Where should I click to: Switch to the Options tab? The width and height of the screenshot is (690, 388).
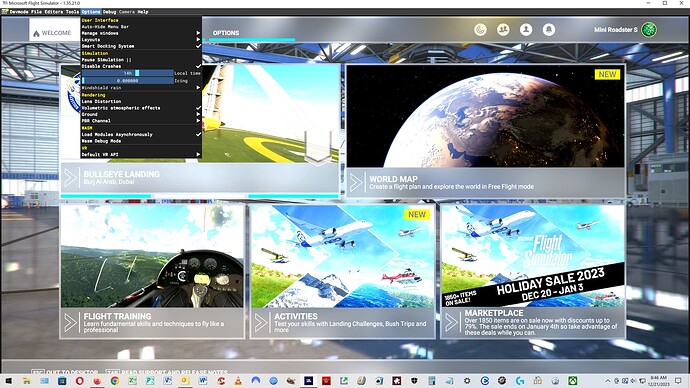click(226, 33)
